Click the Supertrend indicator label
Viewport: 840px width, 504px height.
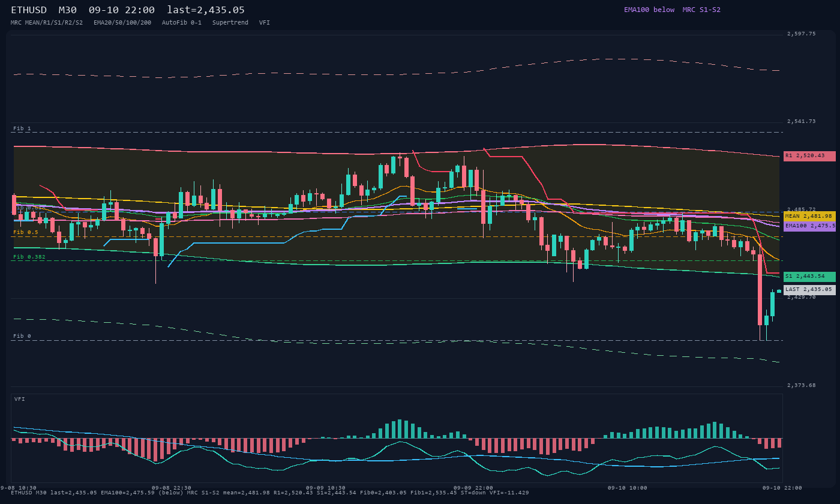230,23
